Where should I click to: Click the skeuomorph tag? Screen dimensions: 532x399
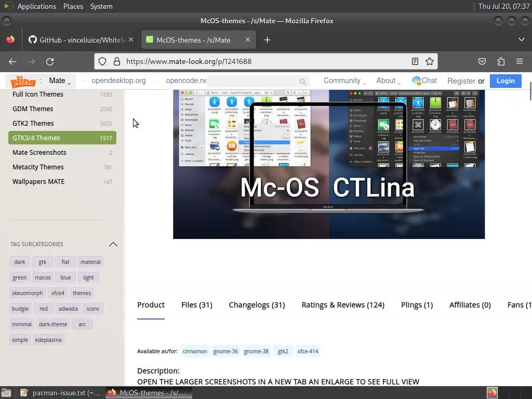[28, 293]
